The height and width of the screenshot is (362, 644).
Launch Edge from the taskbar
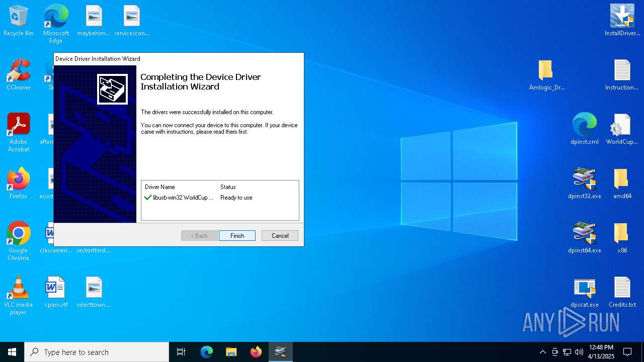[x=207, y=352]
